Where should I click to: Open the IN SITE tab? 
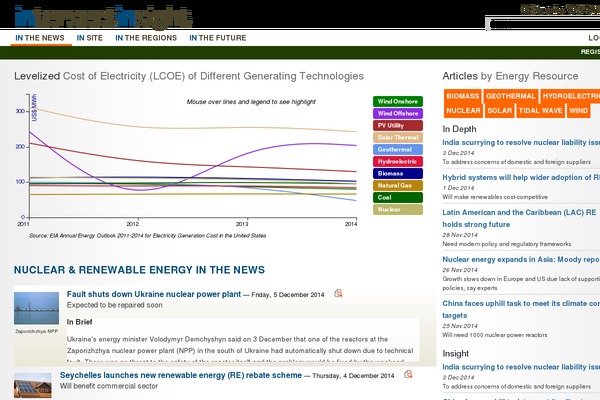click(x=90, y=38)
